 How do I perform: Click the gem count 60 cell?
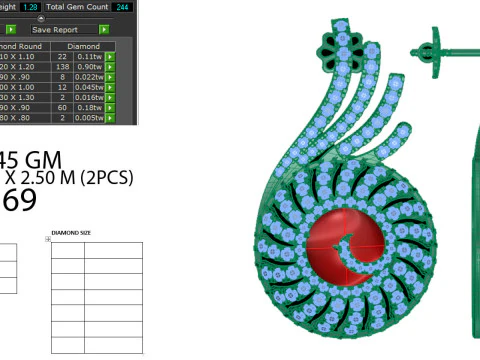point(62,108)
